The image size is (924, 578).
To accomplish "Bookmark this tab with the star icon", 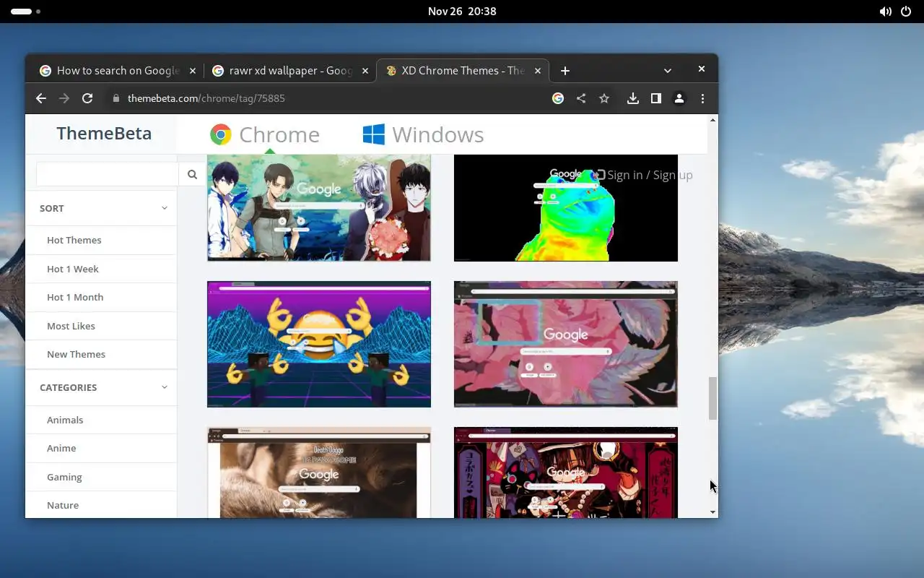I will click(604, 98).
